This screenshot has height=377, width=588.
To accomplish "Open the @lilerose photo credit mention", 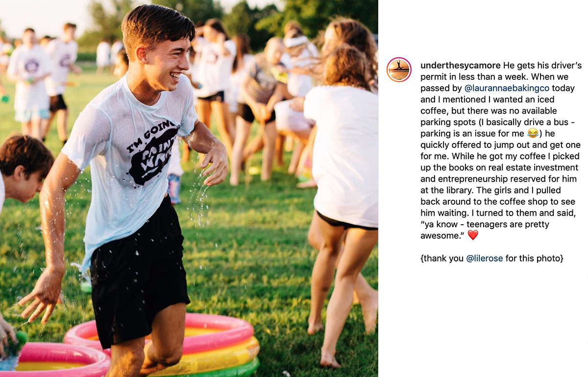I will click(x=484, y=258).
